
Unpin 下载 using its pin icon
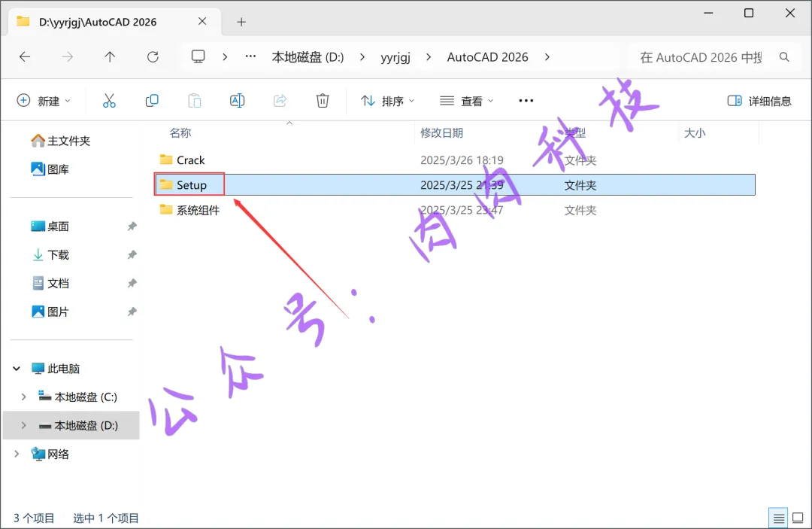(132, 255)
